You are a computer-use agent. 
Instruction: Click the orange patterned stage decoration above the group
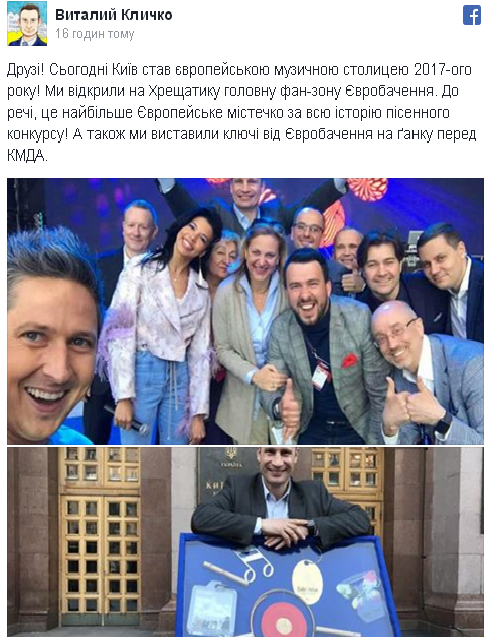pos(368,189)
